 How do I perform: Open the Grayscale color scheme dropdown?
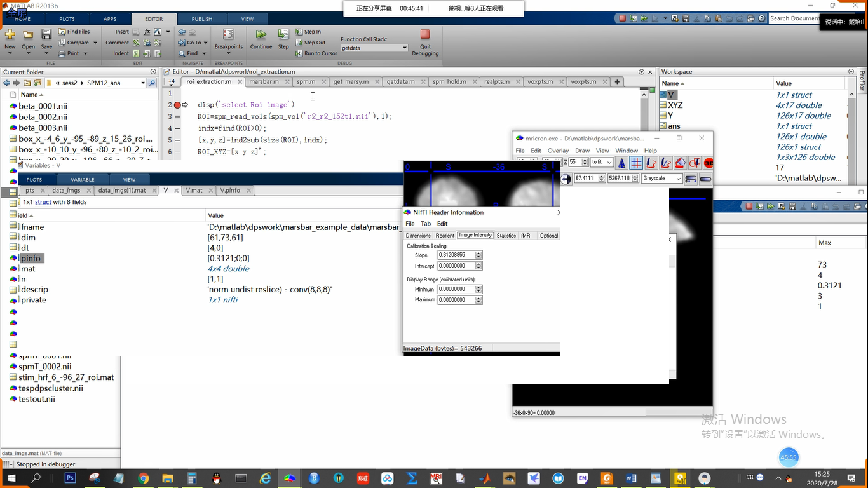(661, 179)
